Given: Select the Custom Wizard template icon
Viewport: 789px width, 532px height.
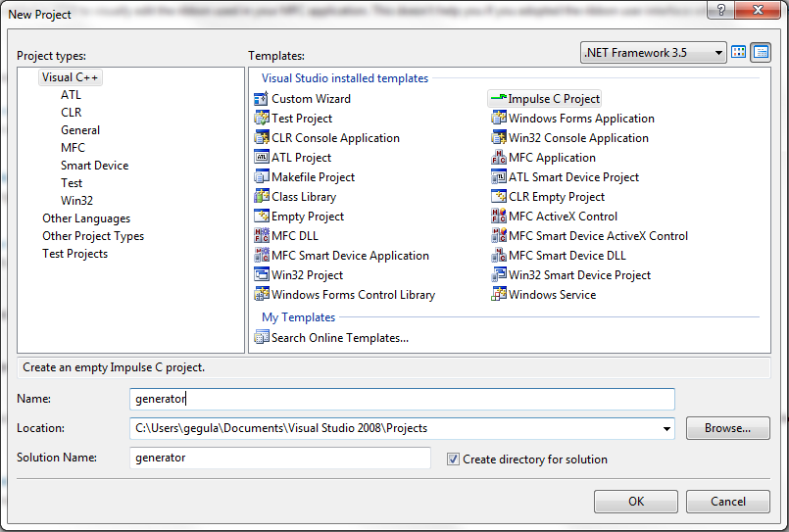Looking at the screenshot, I should (x=261, y=99).
